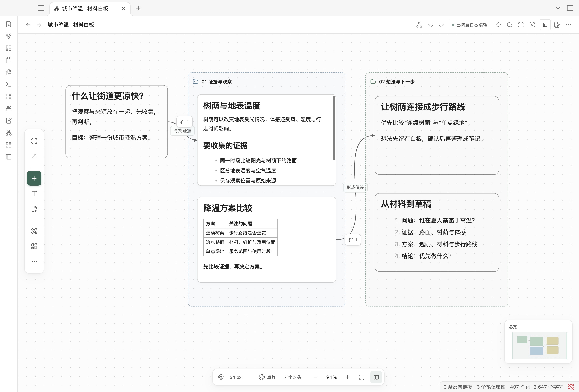The width and height of the screenshot is (579, 392).
Task: Click the undo icon in the header
Action: [x=430, y=25]
